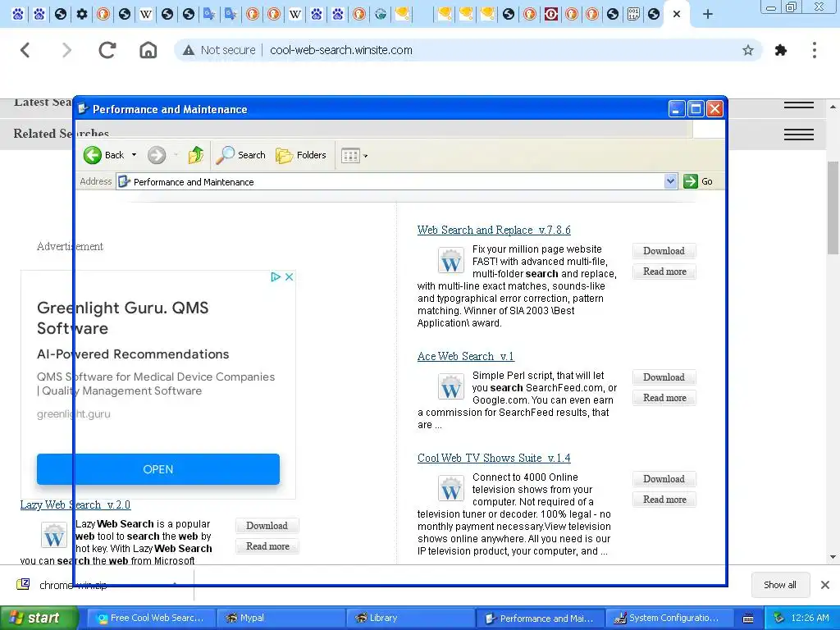Viewport: 840px width, 630px height.
Task: Click the W icon beside Lazy Web Search
Action: (54, 535)
